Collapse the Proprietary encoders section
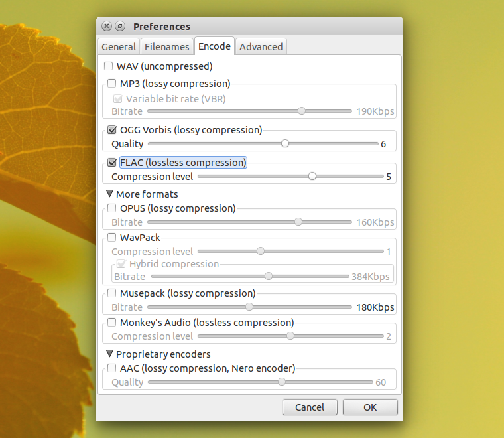504x438 pixels. tap(109, 354)
